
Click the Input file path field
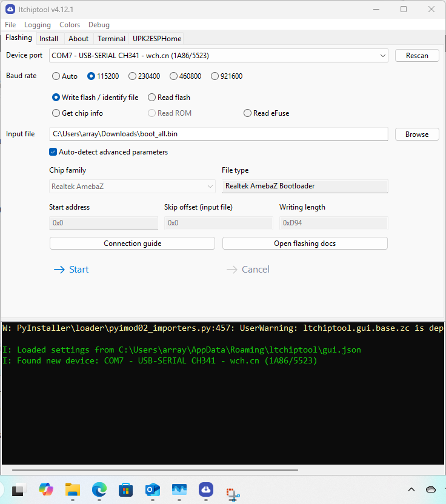(219, 134)
